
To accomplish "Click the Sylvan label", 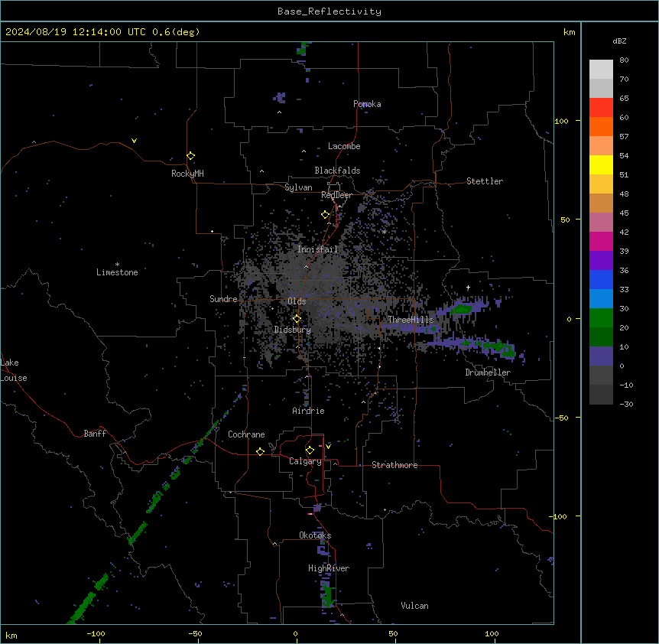I will pos(298,187).
